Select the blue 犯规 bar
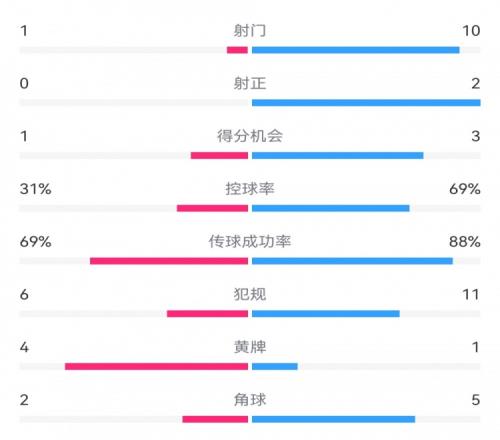This screenshot has height=440, width=500. click(326, 314)
